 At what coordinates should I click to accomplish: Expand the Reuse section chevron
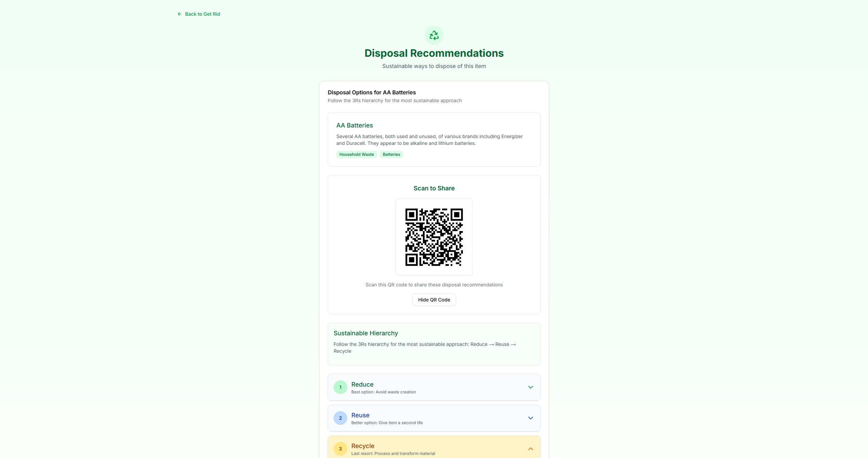[530, 418]
